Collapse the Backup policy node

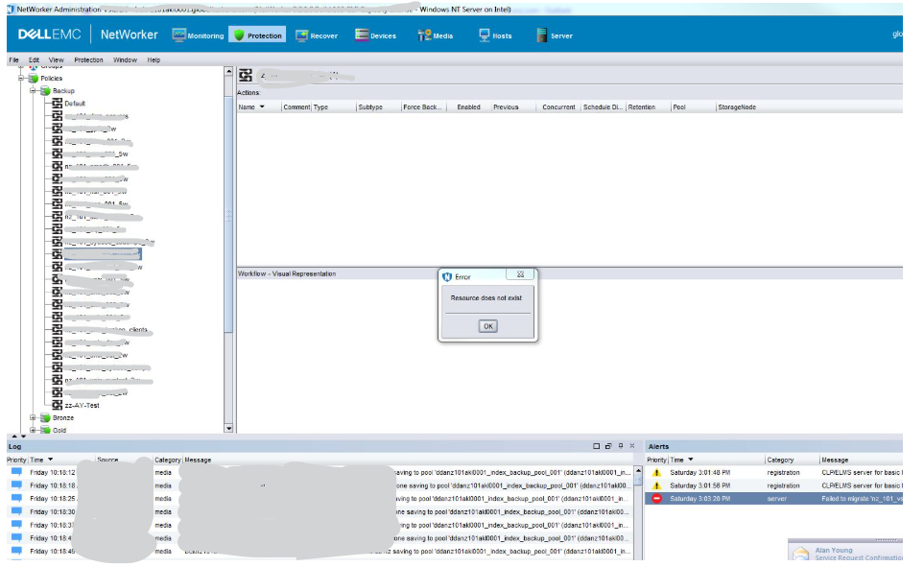pyautogui.click(x=34, y=91)
